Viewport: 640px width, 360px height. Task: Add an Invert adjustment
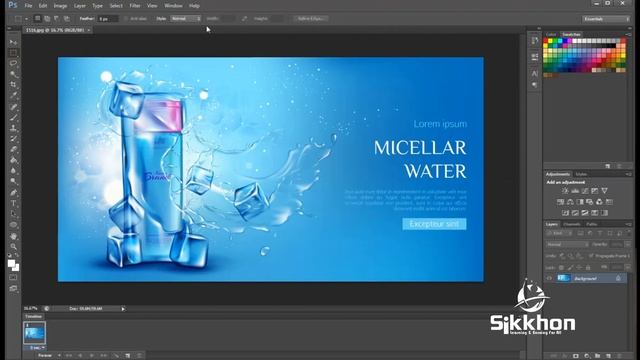[565, 213]
